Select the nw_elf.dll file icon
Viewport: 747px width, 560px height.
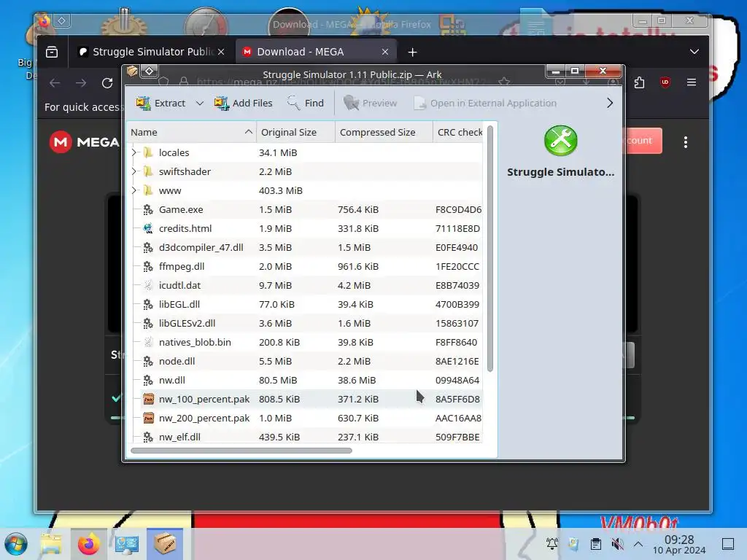click(148, 437)
